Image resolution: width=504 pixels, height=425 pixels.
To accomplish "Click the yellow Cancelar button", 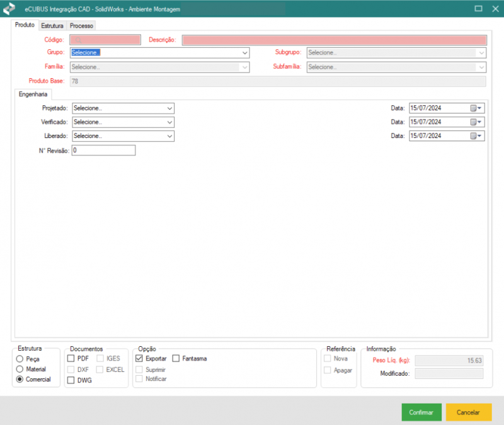I will (x=468, y=412).
